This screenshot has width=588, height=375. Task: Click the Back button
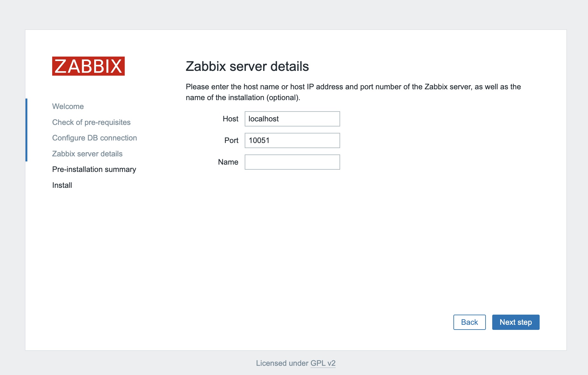[469, 322]
